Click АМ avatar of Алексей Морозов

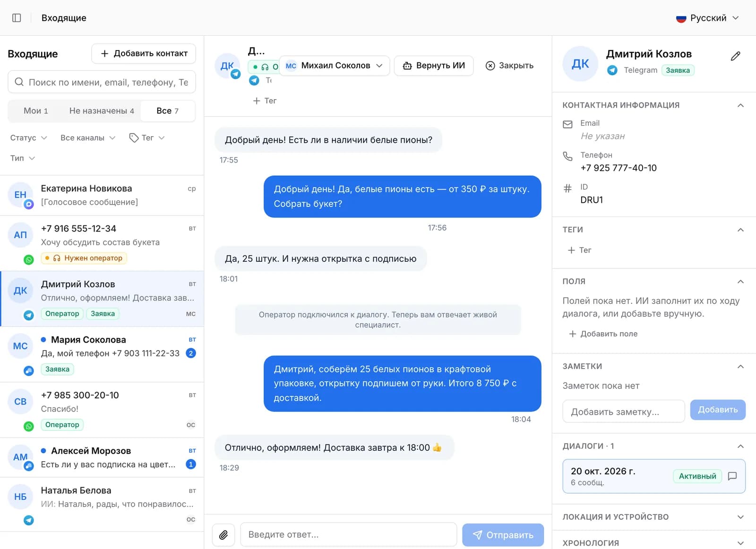tap(20, 457)
